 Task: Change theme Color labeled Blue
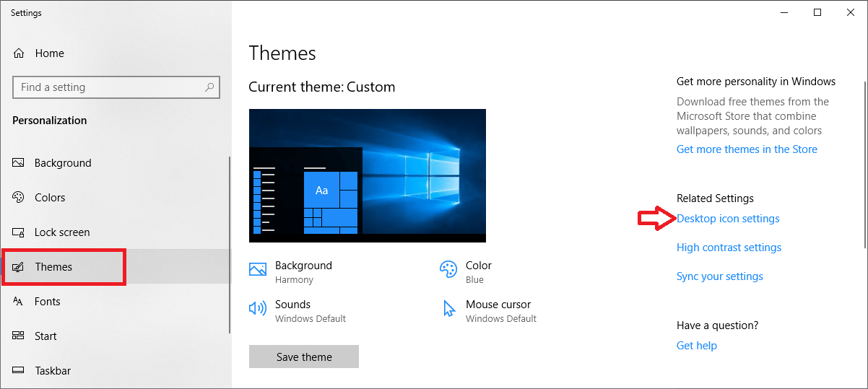click(466, 272)
